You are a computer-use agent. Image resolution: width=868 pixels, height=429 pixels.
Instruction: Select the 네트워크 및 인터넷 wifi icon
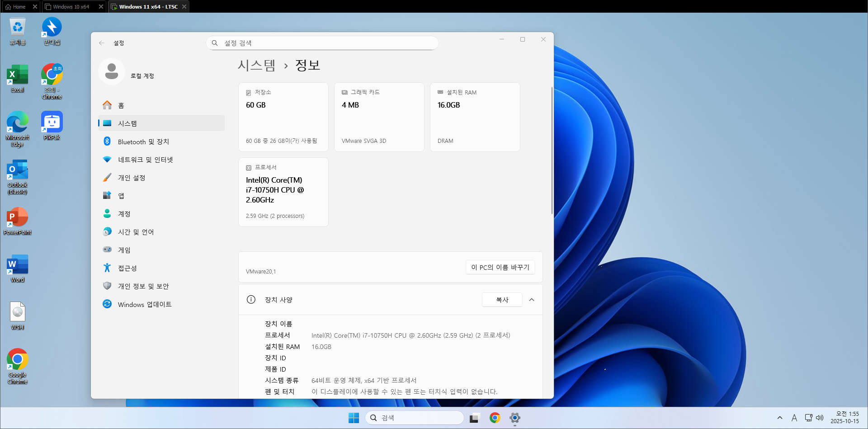pos(107,160)
